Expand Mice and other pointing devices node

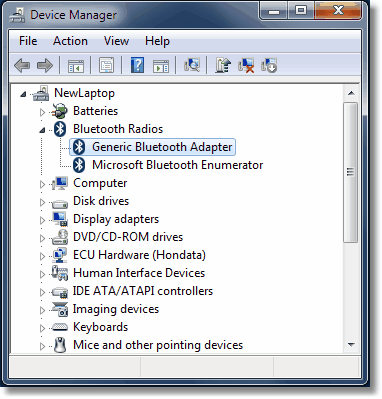click(x=42, y=346)
